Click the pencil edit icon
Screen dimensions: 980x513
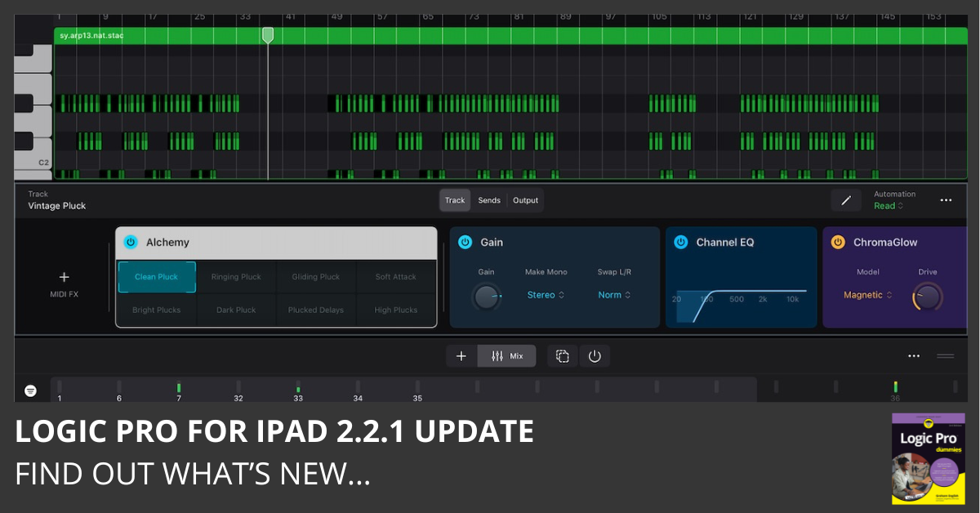846,200
